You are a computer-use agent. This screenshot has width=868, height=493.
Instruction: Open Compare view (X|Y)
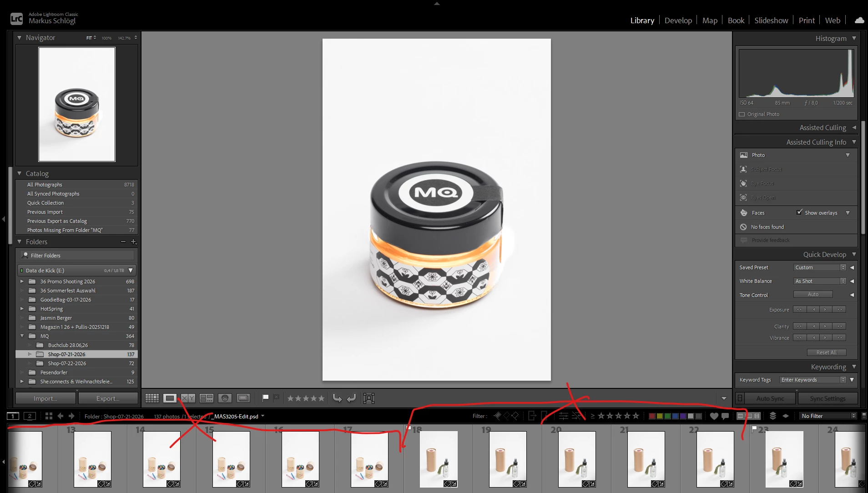pyautogui.click(x=188, y=398)
